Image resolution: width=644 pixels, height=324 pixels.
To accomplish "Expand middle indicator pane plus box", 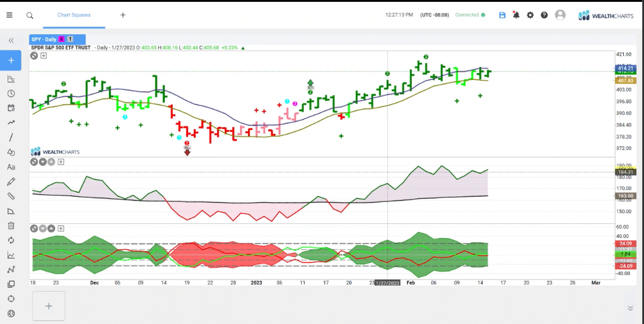I will (61, 162).
